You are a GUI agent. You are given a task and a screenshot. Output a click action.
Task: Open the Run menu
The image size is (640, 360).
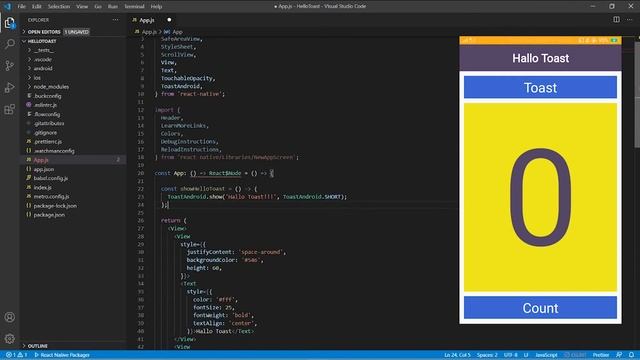[x=113, y=7]
